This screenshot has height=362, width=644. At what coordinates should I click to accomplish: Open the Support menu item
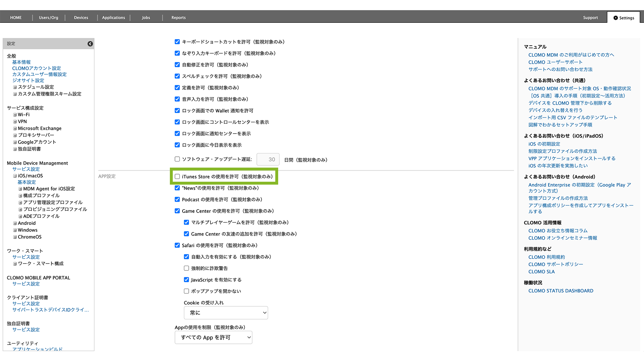(590, 18)
